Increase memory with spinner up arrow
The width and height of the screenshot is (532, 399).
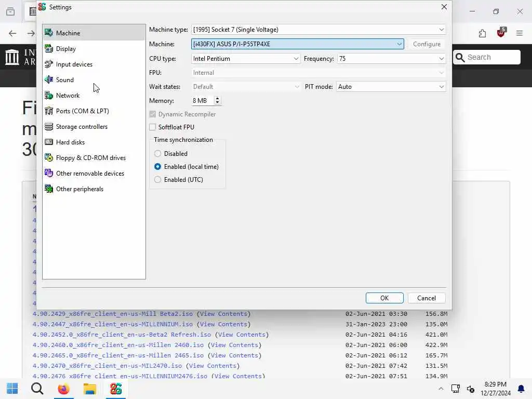click(x=218, y=98)
